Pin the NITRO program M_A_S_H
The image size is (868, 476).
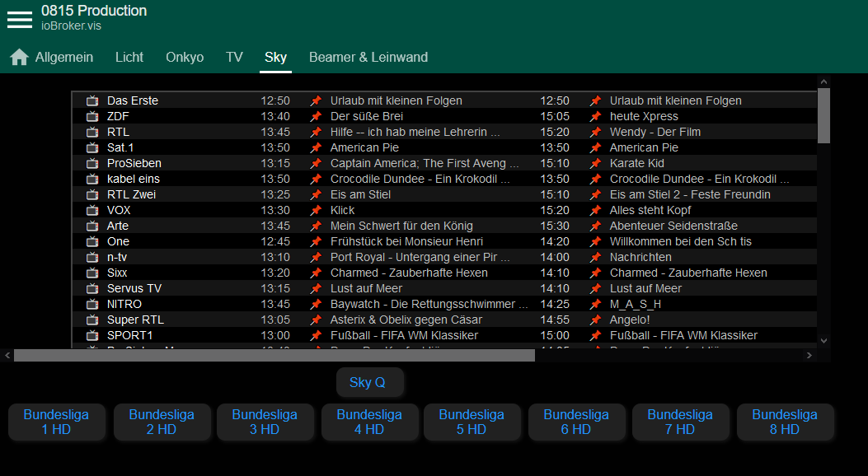pyautogui.click(x=595, y=304)
